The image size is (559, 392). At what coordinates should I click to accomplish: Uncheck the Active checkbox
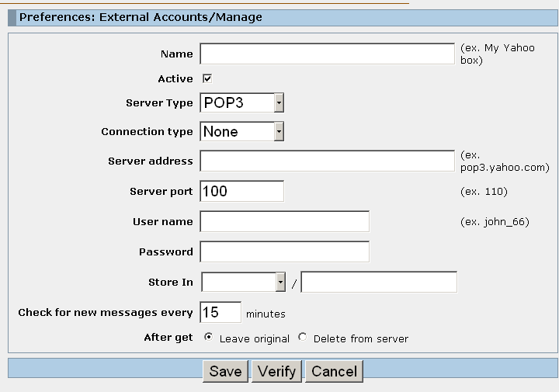coord(207,78)
